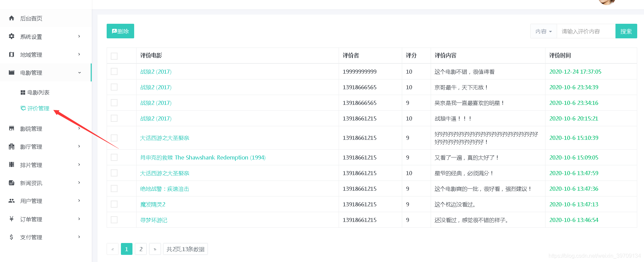Select checkbox for 魔发精灵2 review row

[114, 204]
